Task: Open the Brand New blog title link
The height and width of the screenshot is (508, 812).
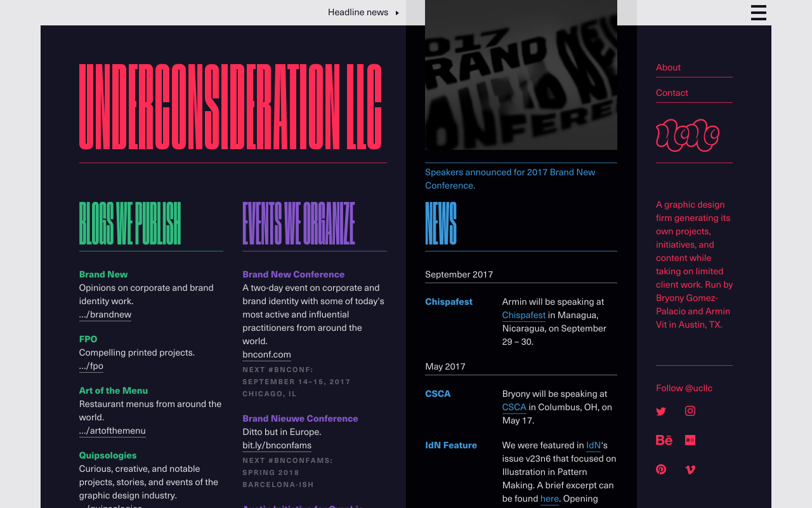Action: pos(103,274)
